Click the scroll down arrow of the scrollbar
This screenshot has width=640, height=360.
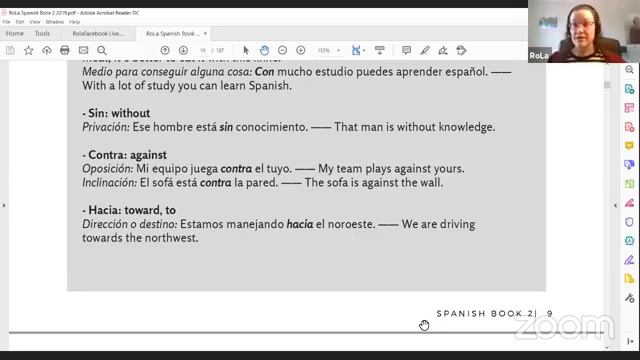point(607,347)
